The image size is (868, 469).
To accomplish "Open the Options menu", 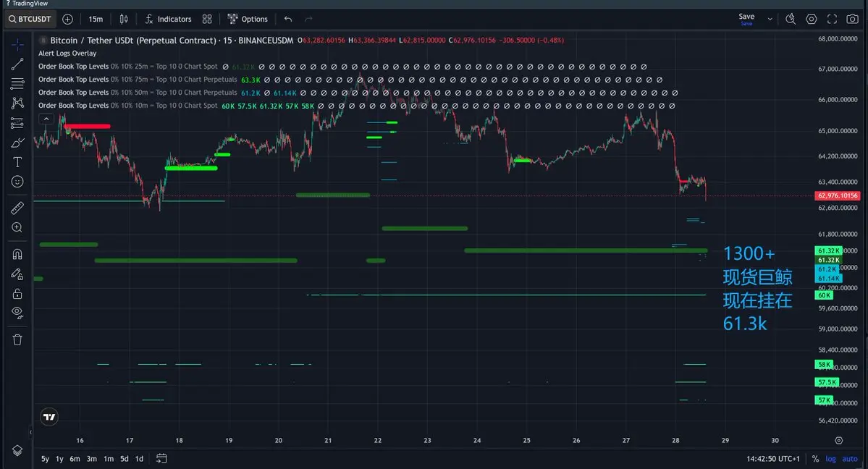I will (248, 19).
